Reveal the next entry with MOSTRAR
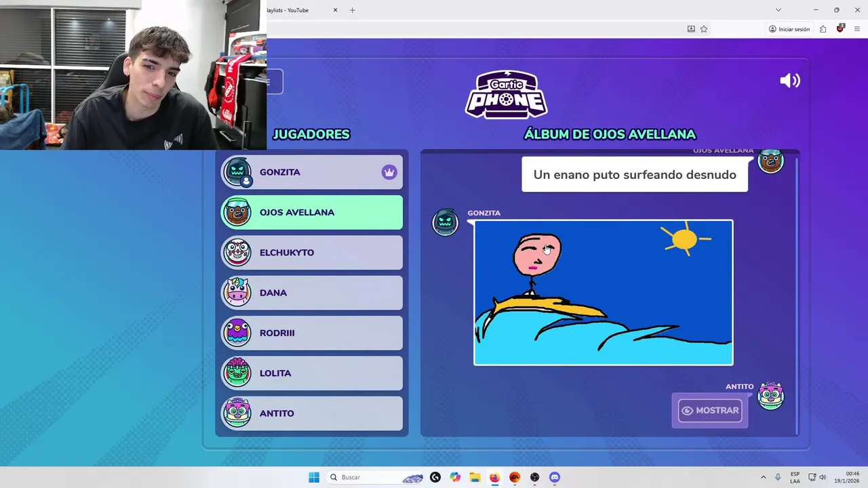This screenshot has height=488, width=868. pyautogui.click(x=710, y=410)
